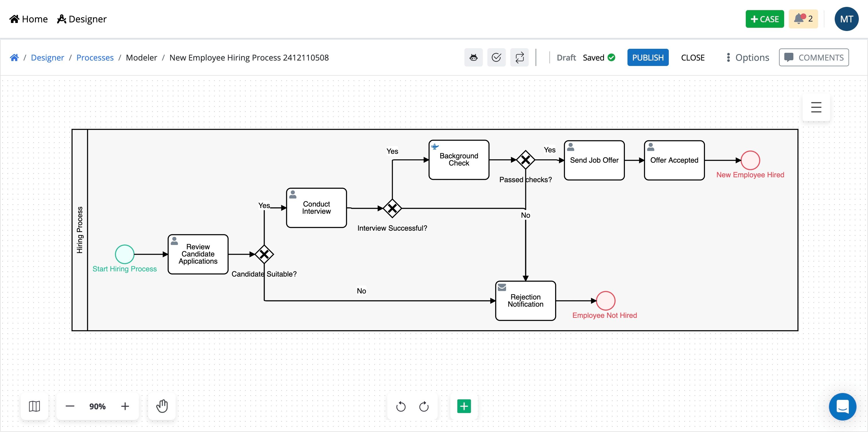Undo the last change
Screen dimensions: 868x432
401,406
